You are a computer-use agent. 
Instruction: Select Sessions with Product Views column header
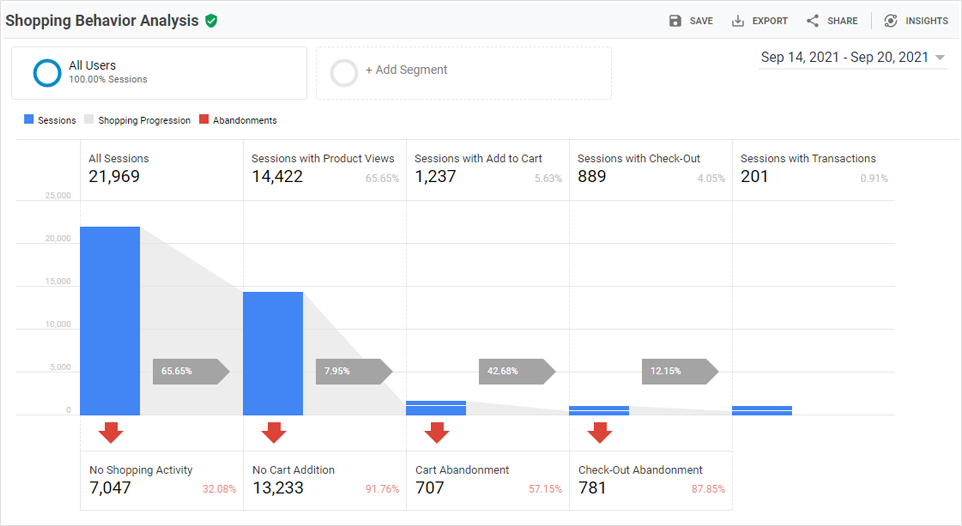(323, 158)
